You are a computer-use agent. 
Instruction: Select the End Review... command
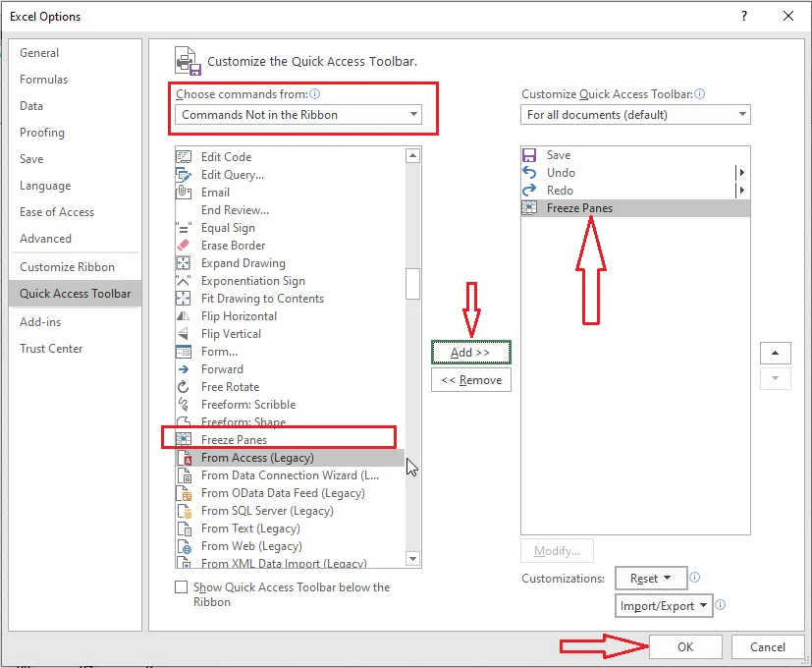pos(290,210)
